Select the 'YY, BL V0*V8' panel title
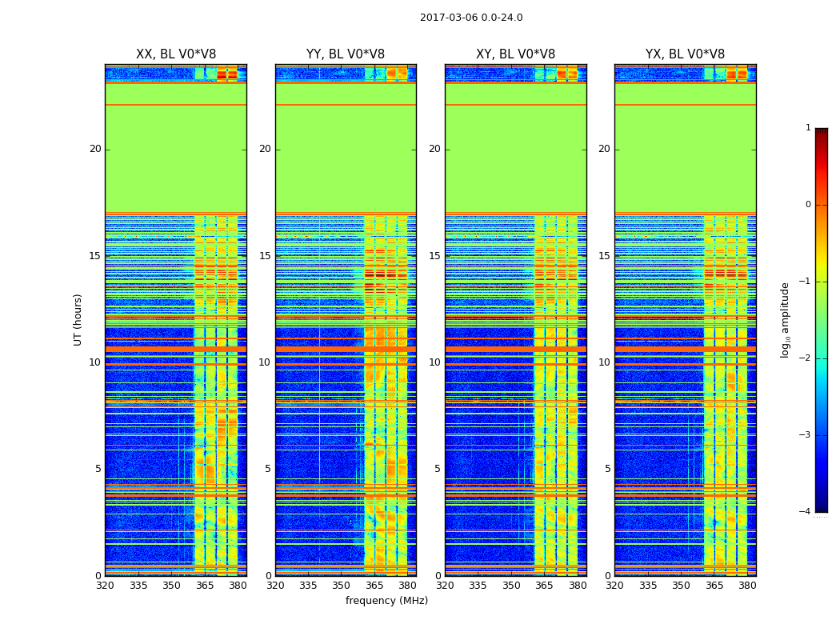 [x=346, y=54]
